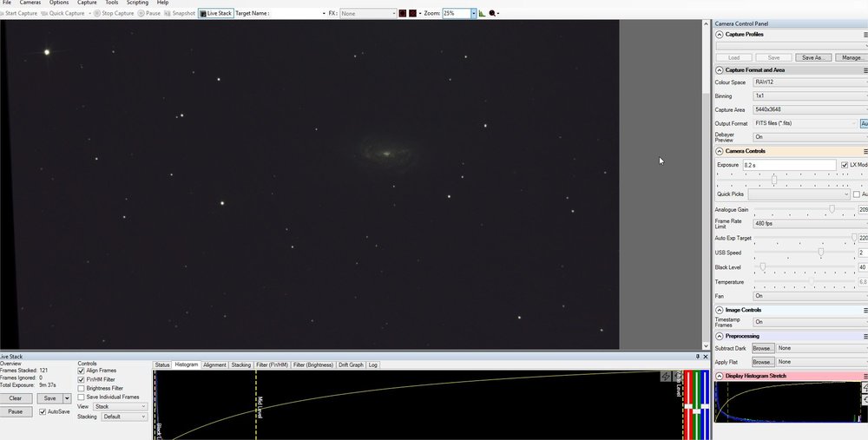Collapse the Image Controls section
The width and height of the screenshot is (868, 440).
[719, 310]
